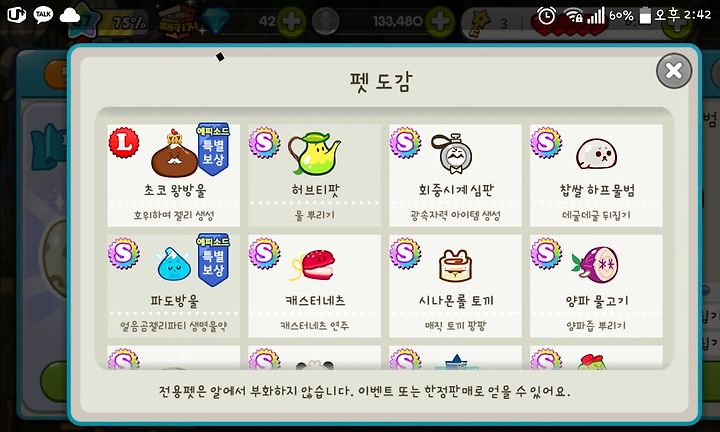720x432 pixels.
Task: Open the red 캐스터네츠 castanets pet
Action: (315, 286)
